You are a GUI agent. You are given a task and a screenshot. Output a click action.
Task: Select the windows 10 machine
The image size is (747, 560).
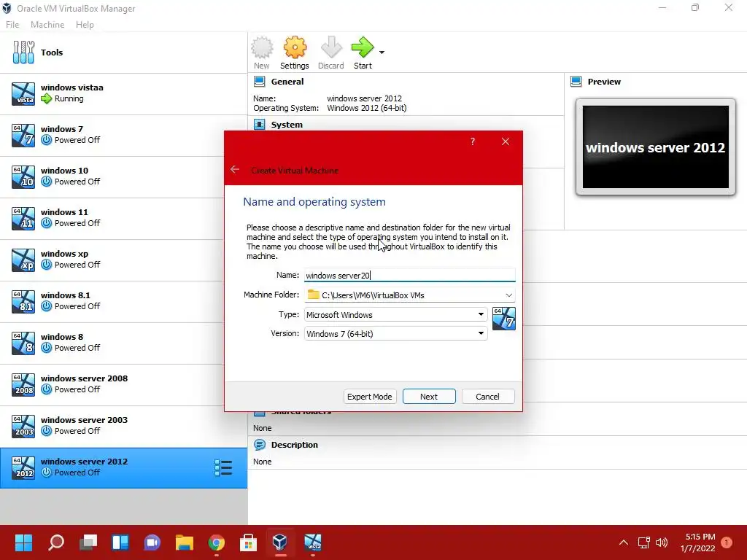point(123,176)
